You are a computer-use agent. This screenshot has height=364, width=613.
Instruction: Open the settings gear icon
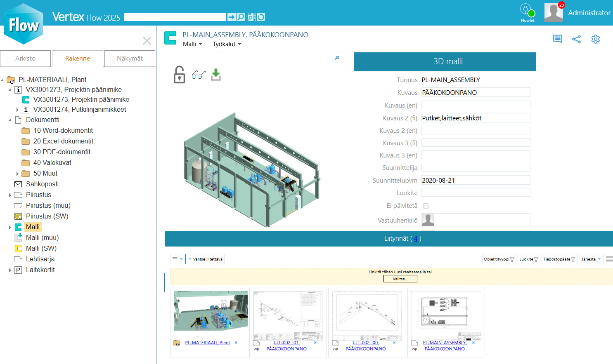(595, 39)
